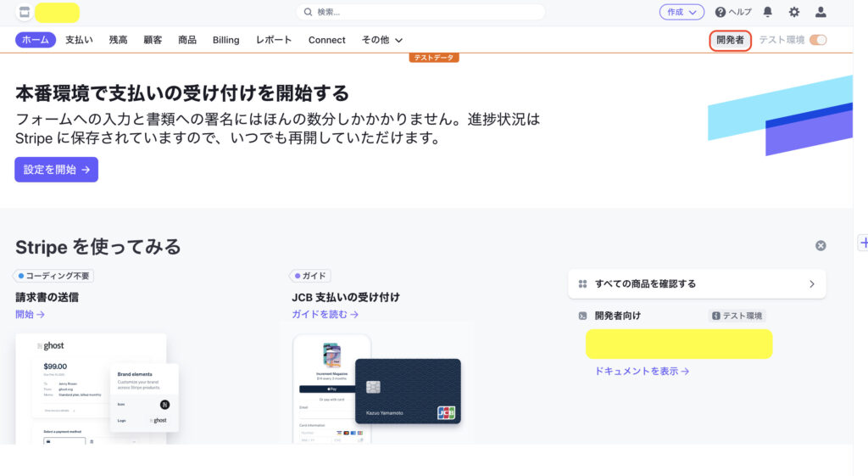
Task: Click the 開発者 button
Action: 730,40
